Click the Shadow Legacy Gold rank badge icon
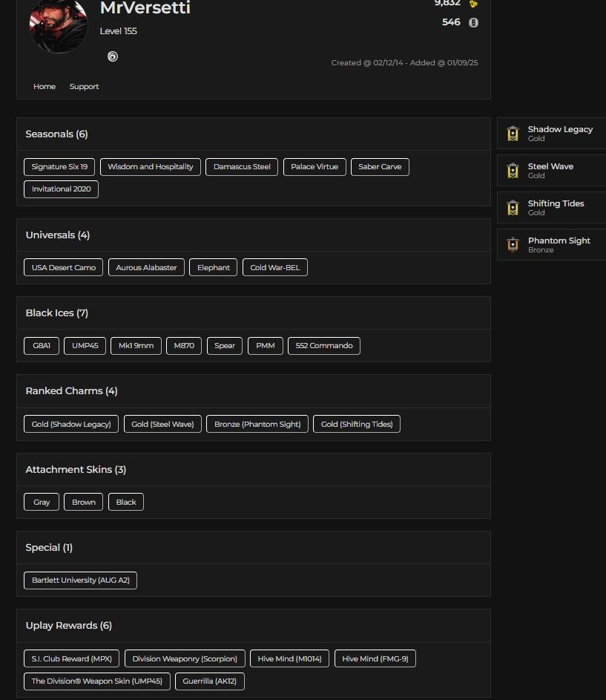606x700 pixels. (x=513, y=134)
